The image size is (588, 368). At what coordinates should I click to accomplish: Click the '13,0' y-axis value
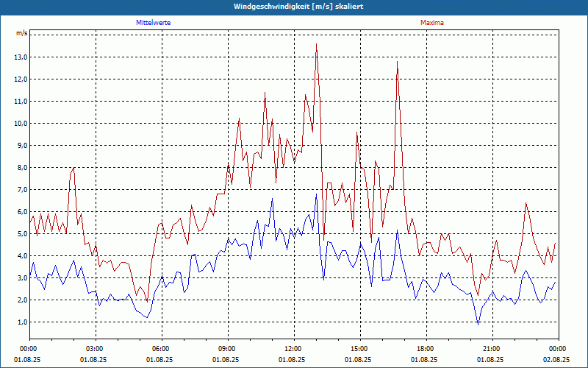(x=21, y=57)
